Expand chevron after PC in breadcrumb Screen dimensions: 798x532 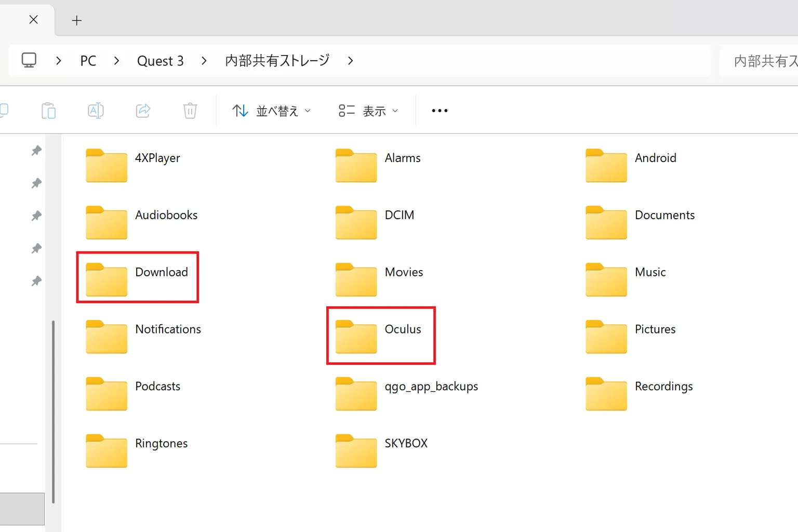click(116, 61)
